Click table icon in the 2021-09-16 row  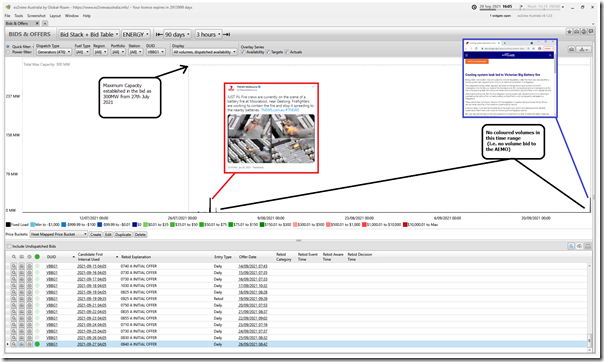point(22,273)
